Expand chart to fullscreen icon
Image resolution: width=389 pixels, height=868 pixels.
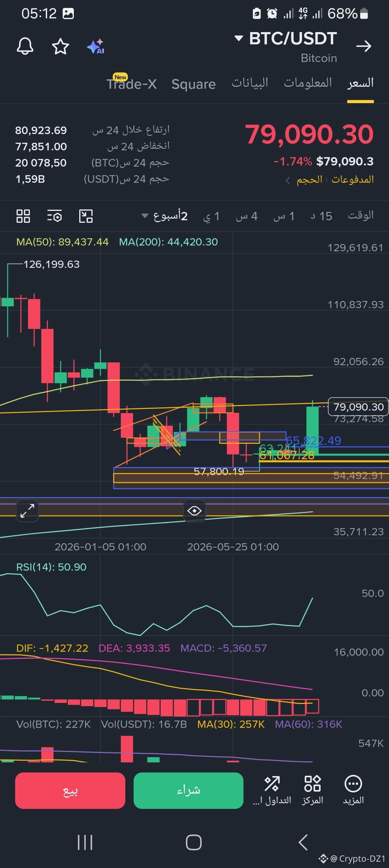[x=27, y=510]
